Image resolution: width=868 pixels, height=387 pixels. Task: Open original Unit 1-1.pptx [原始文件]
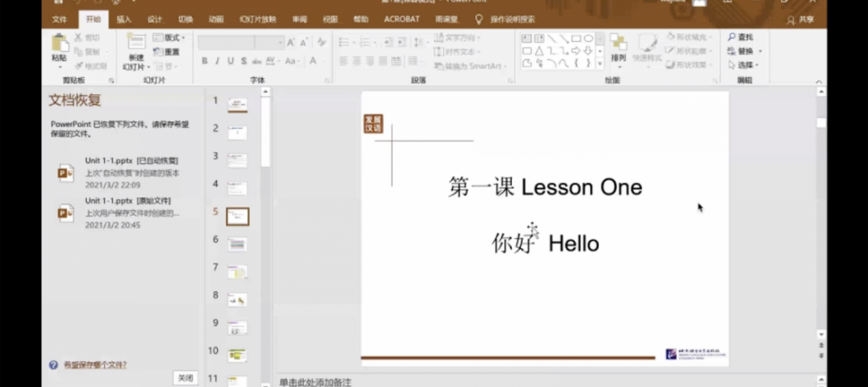[x=119, y=213]
